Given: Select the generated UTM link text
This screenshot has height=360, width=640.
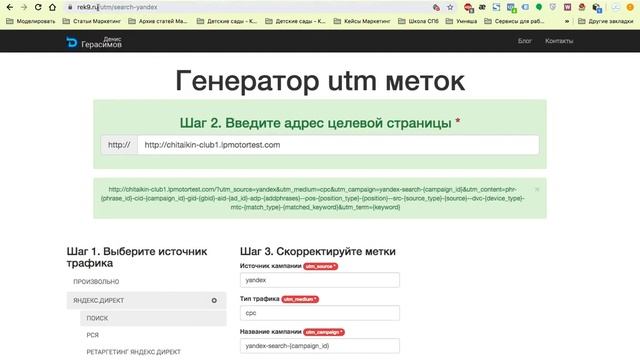Looking at the screenshot, I should [x=313, y=198].
